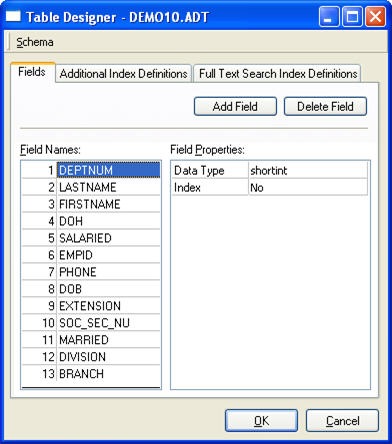Select the FIRSTNAME field

pyautogui.click(x=109, y=204)
